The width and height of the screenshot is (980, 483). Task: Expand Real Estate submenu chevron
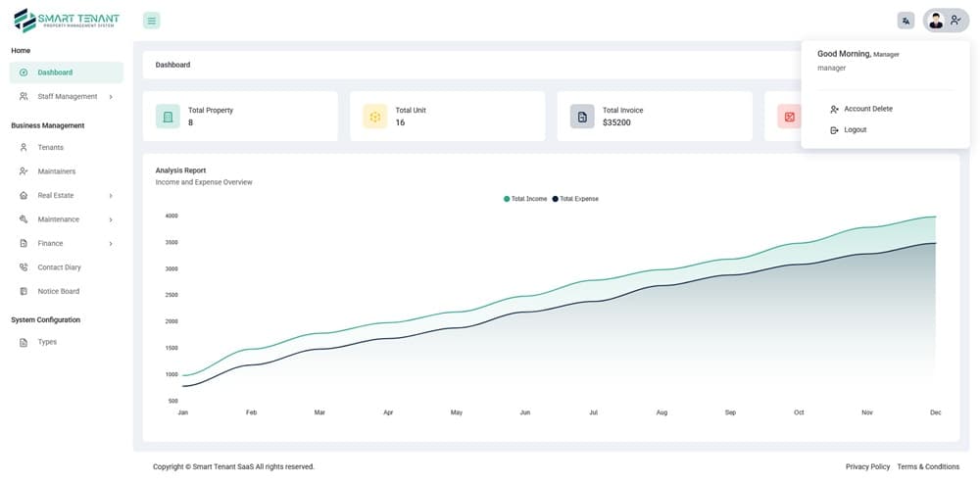(x=111, y=196)
